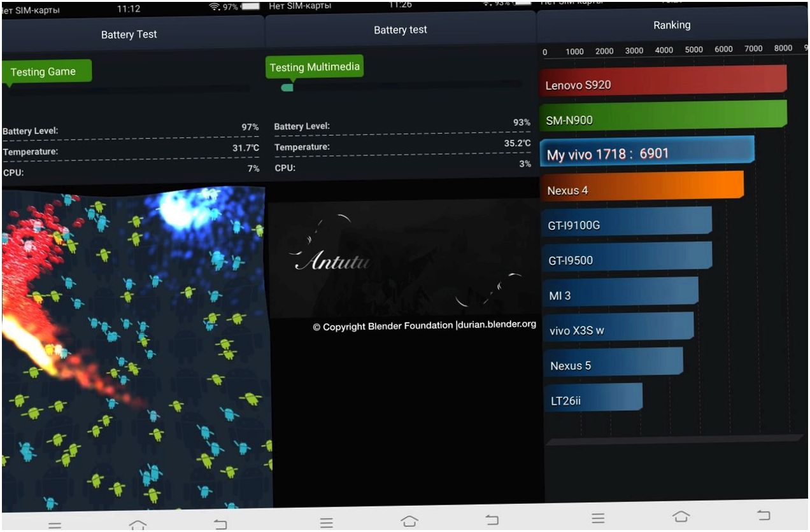Click the Antutu logo in the video
Screen dimensions: 810x532
click(332, 261)
